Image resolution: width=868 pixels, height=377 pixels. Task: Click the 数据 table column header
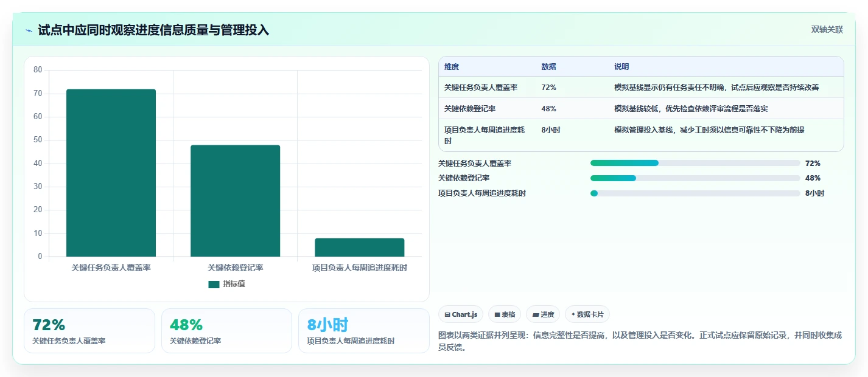[548, 67]
